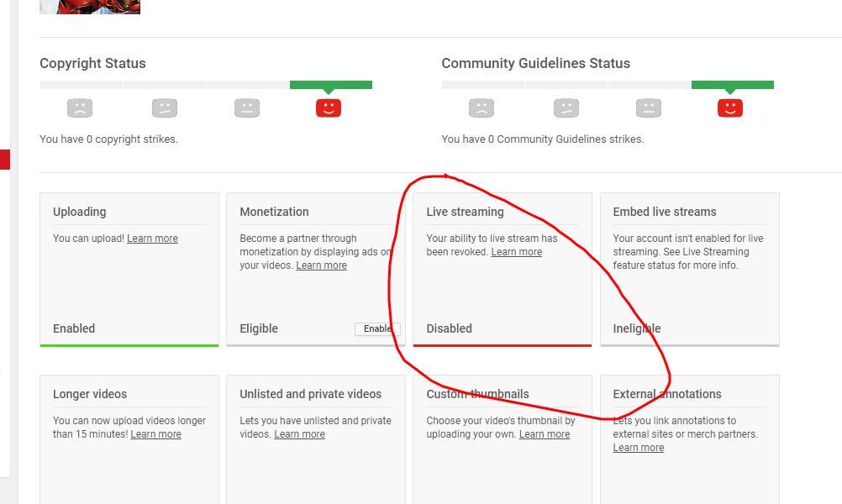Click the Community Guidelines Status heading

(x=536, y=63)
